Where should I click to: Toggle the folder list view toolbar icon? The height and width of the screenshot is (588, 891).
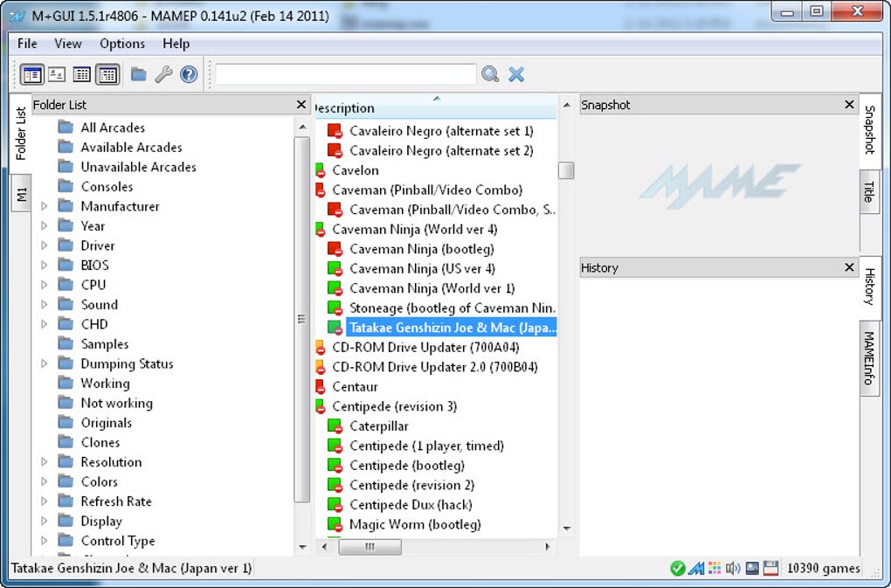point(31,74)
